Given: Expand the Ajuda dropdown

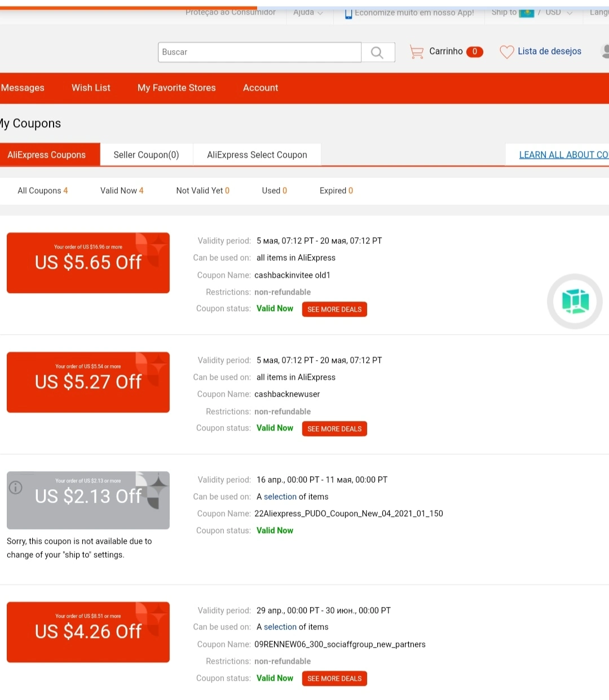Looking at the screenshot, I should coord(308,12).
